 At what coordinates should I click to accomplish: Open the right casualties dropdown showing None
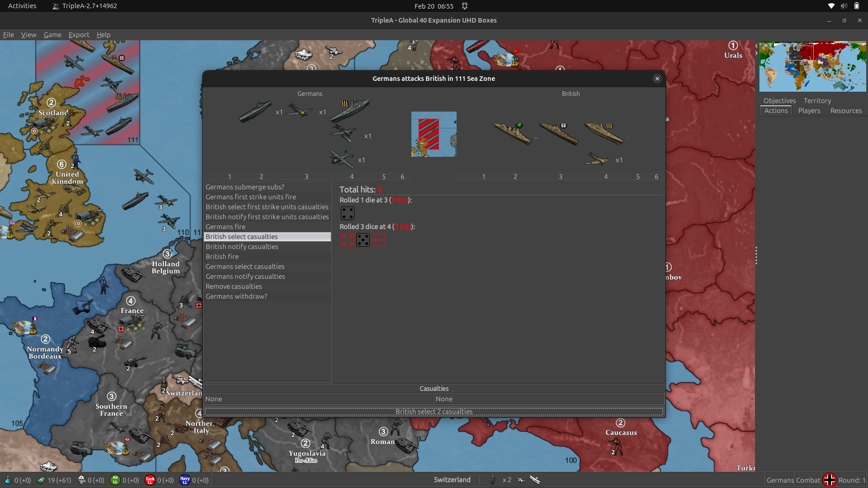click(548, 399)
